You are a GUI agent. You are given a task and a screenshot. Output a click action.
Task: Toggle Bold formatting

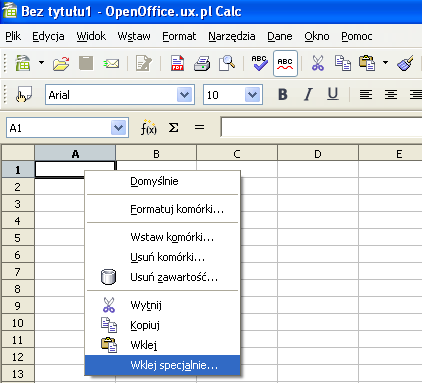click(x=283, y=95)
